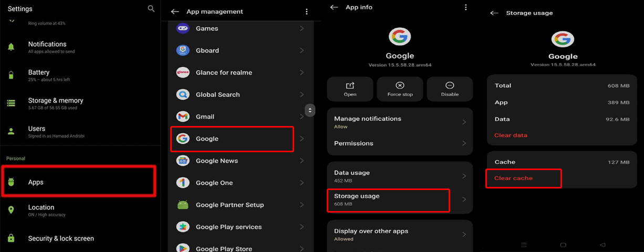
Task: Tap the Apps android icon
Action: pos(11,182)
